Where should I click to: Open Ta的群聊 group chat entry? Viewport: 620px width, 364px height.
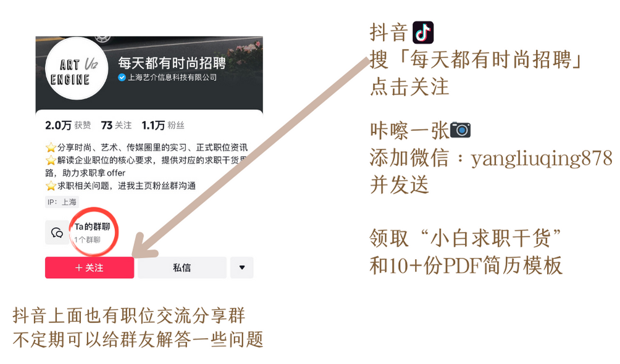coord(93,233)
